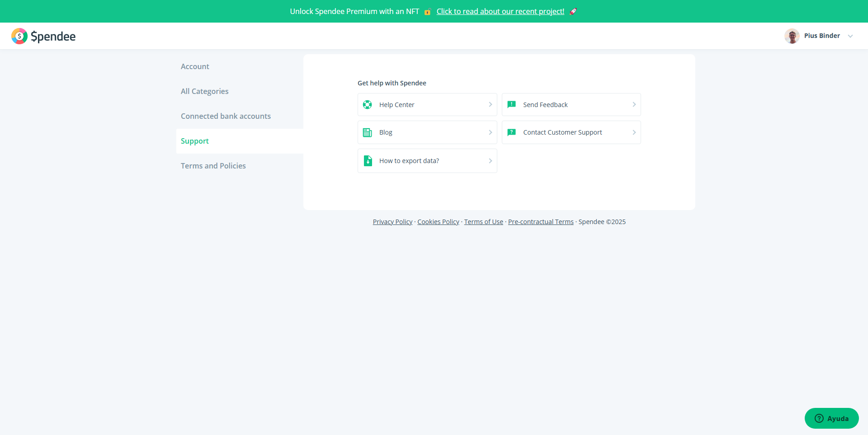Click the Blog newspaper icon
Screen dimensions: 868x435
pos(368,132)
